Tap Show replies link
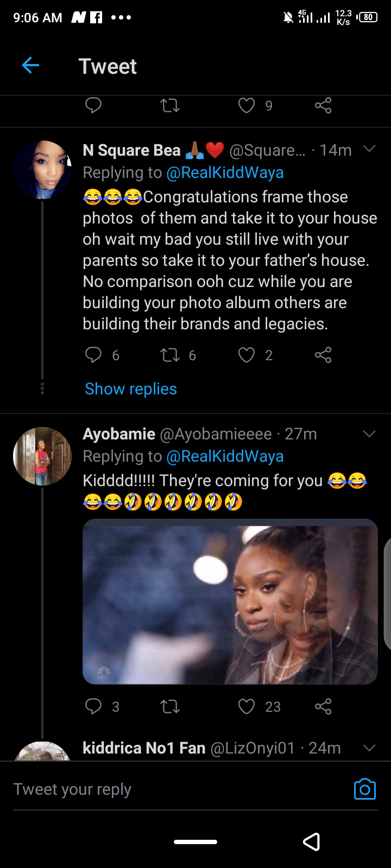Viewport: 391px width, 868px height. point(131,389)
